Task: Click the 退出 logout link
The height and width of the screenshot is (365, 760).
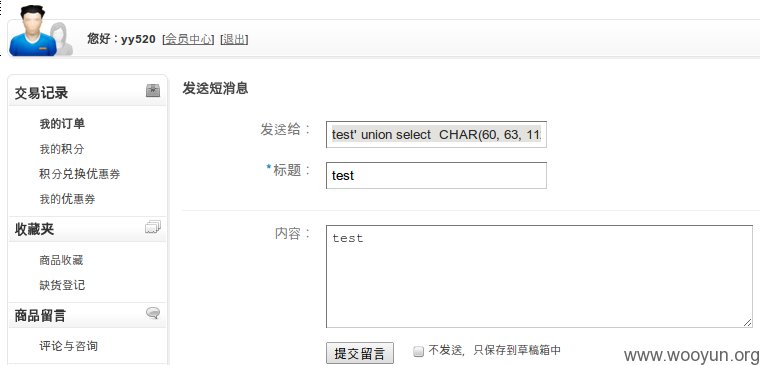Action: pyautogui.click(x=234, y=39)
